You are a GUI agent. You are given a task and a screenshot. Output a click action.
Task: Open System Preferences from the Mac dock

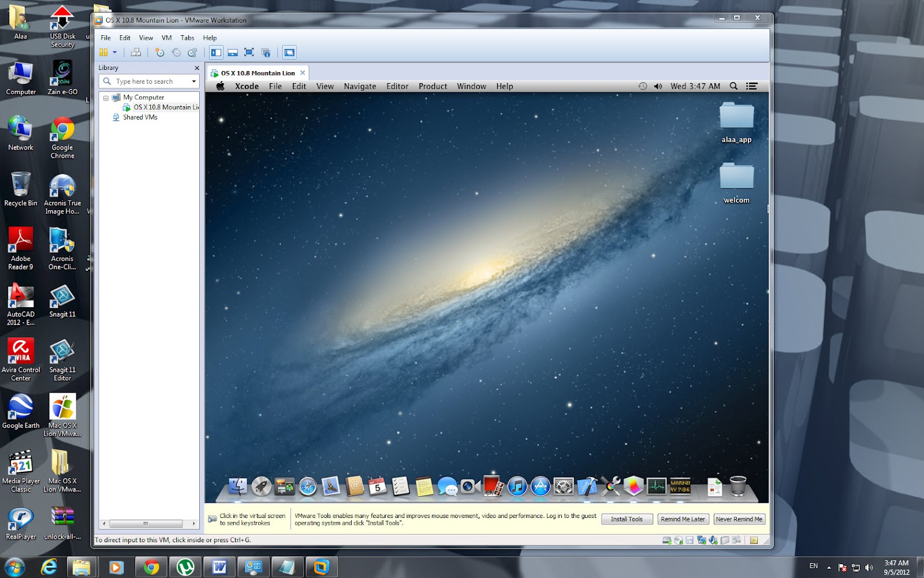click(564, 486)
